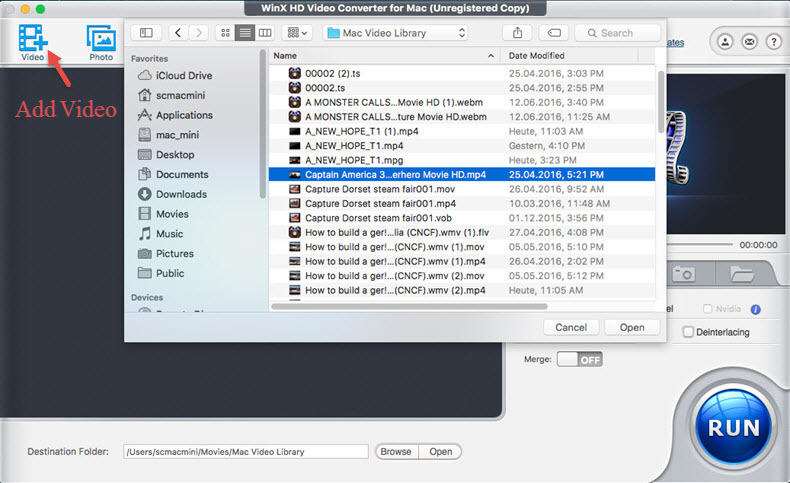Select Capture Dorset steam fair001.vob
790x483 pixels.
point(462,218)
